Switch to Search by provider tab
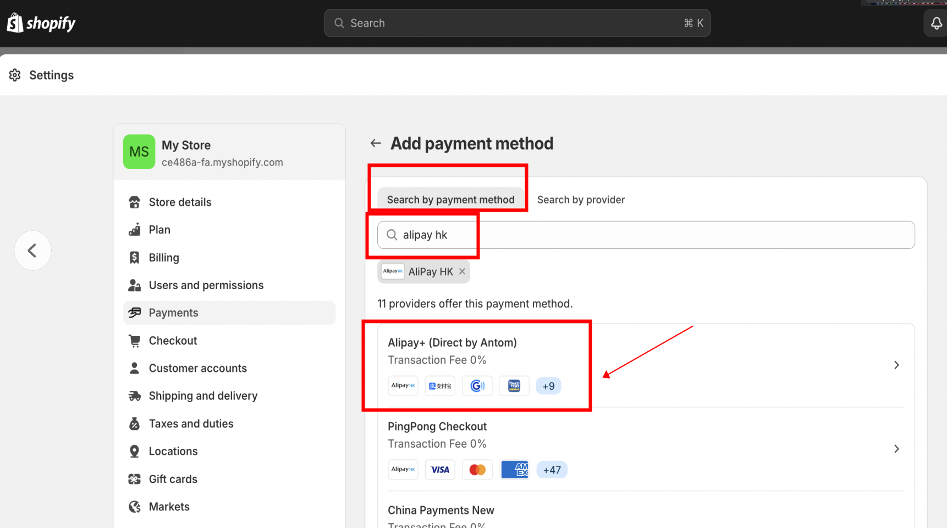 (x=581, y=199)
